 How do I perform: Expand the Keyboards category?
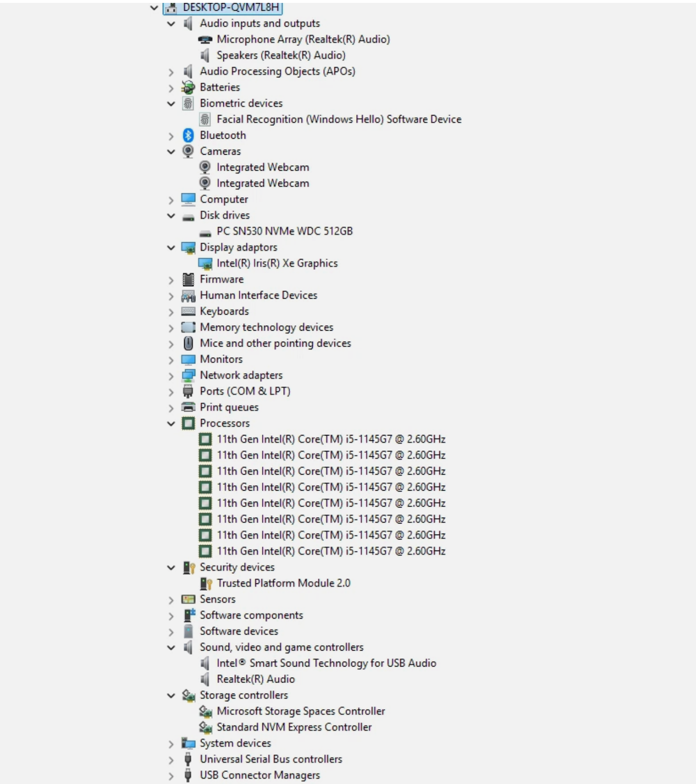coord(171,312)
